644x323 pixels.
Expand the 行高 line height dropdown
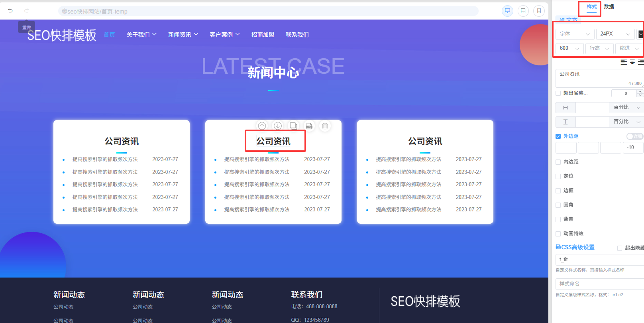599,48
